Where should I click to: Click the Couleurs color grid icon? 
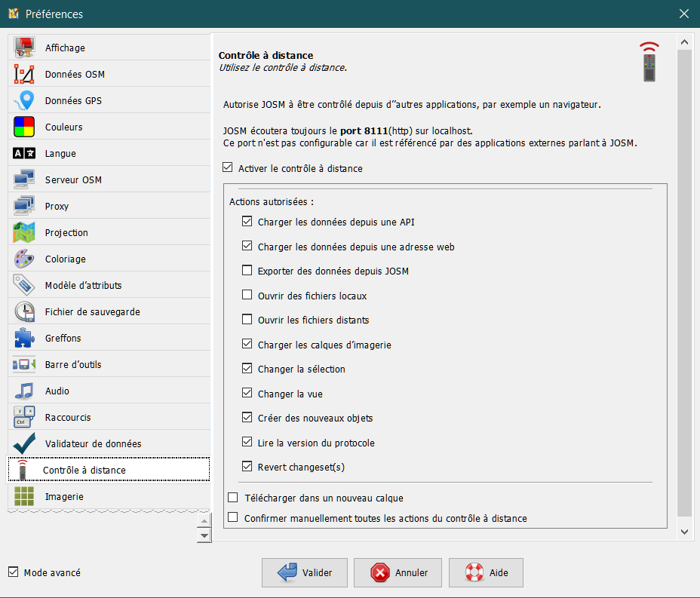[24, 127]
